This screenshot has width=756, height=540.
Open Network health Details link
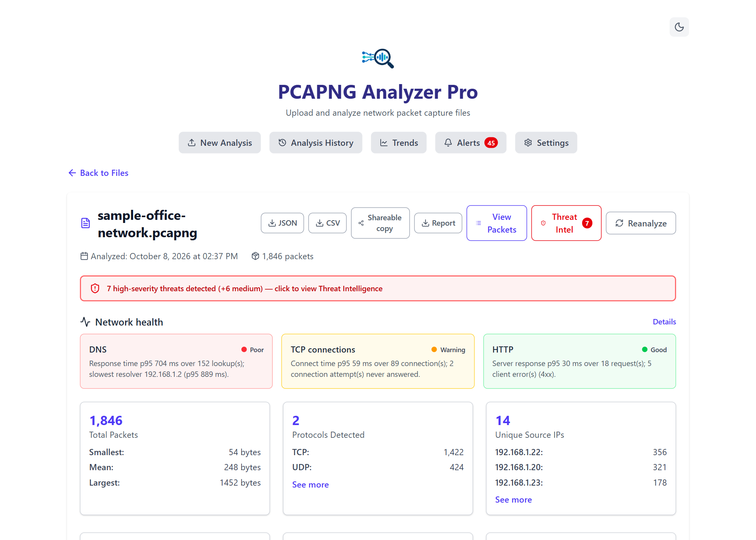[x=664, y=322]
